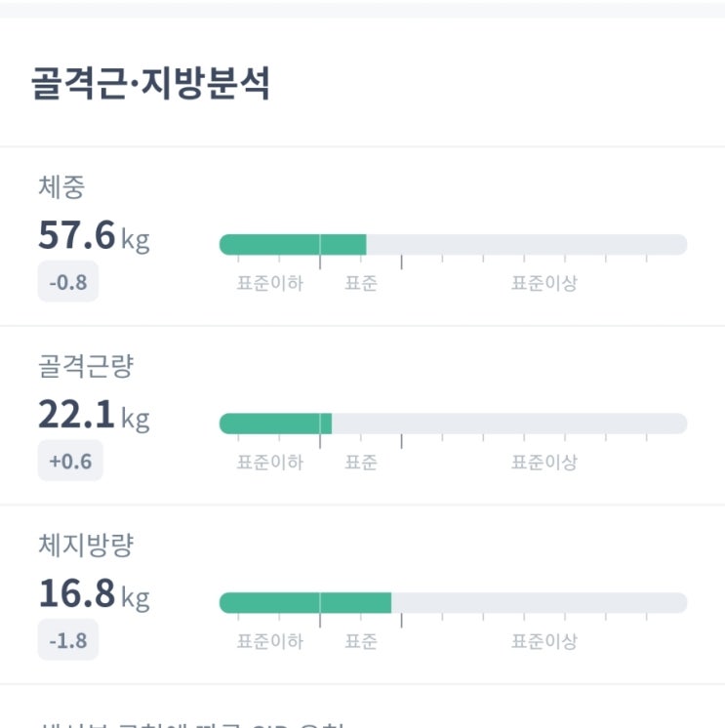Viewport: 725px width, 728px height.
Task: Select the 체중 row label
Action: click(x=61, y=186)
